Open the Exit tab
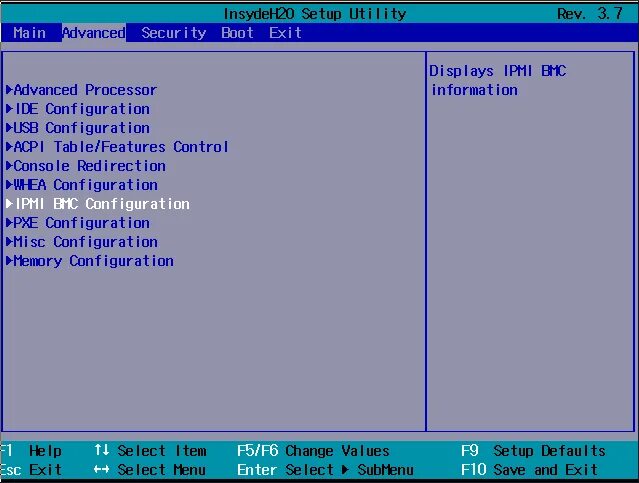The height and width of the screenshot is (483, 639). pos(285,33)
